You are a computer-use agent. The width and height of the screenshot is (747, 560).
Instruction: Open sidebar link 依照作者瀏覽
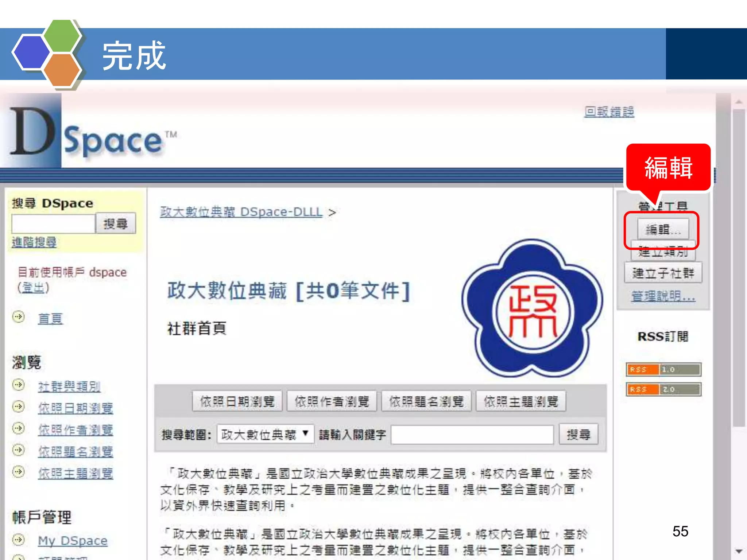(x=76, y=430)
